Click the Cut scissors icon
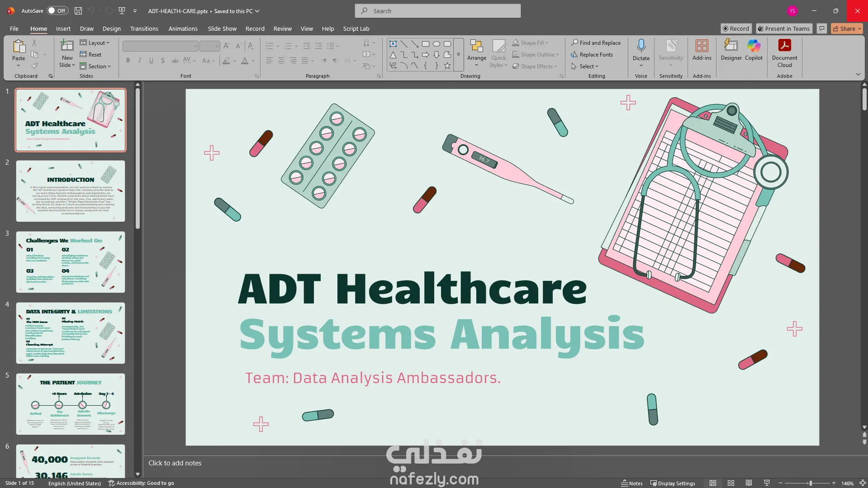868x488 pixels. 34,43
